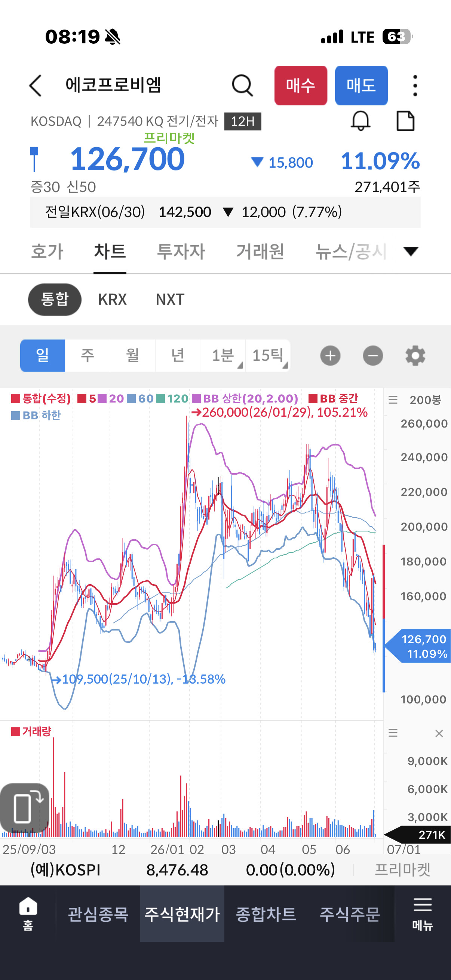The height and width of the screenshot is (980, 451).
Task: Expand the tab list dropdown arrow
Action: click(x=411, y=252)
